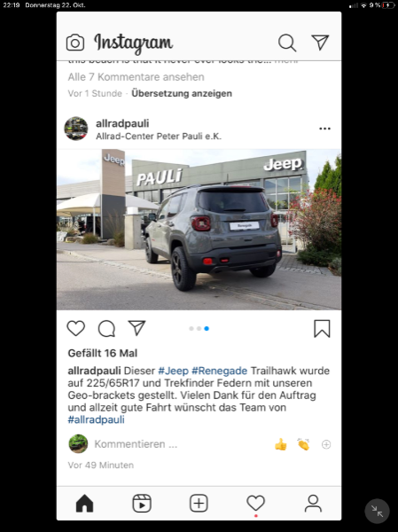This screenshot has height=532, width=398.
Task: Open direct messages paper plane icon
Action: (x=320, y=42)
